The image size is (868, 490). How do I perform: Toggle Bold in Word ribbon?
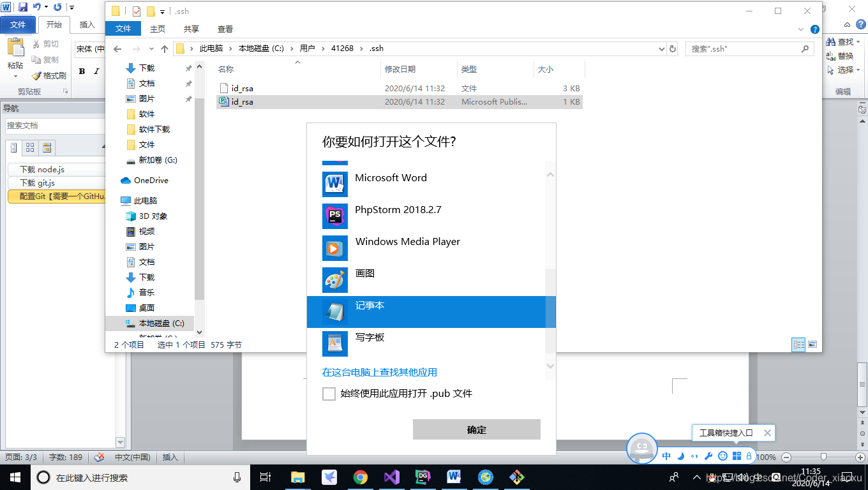(82, 71)
